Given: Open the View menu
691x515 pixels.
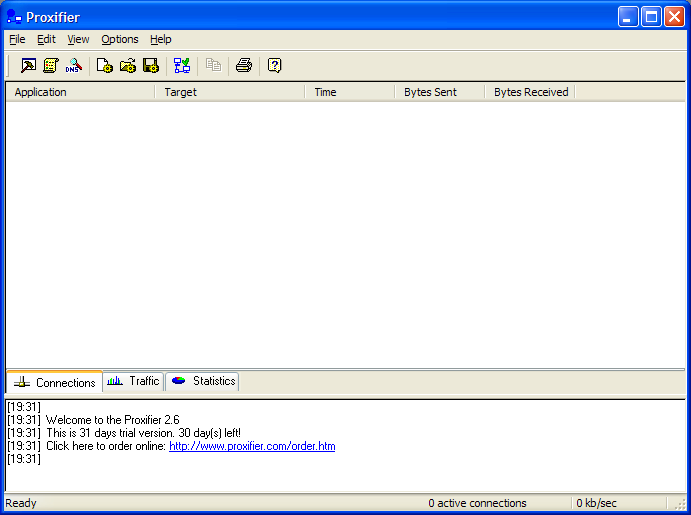Looking at the screenshot, I should click(x=78, y=39).
